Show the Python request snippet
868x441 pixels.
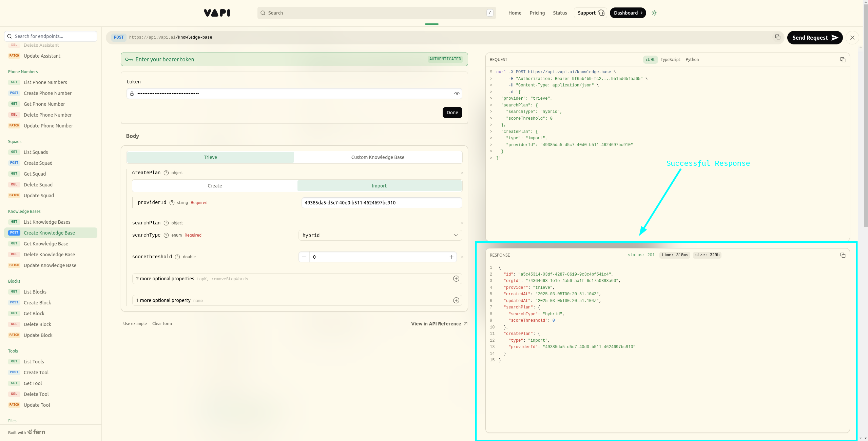coord(692,60)
